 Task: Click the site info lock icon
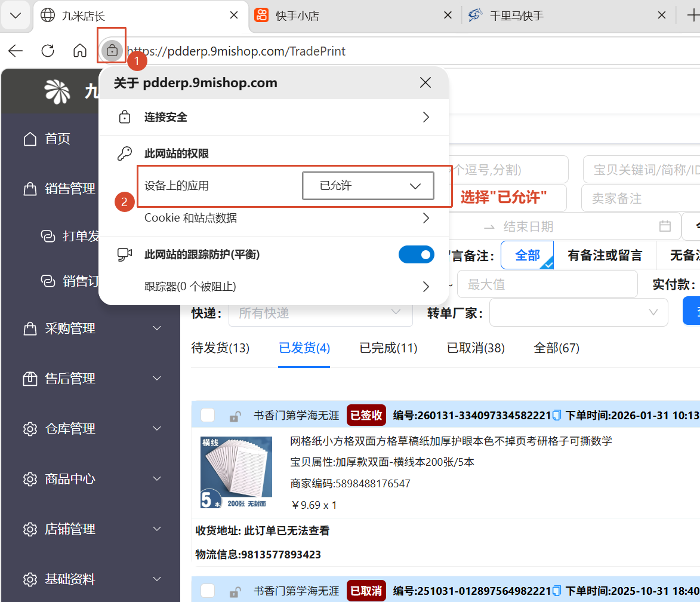(112, 51)
